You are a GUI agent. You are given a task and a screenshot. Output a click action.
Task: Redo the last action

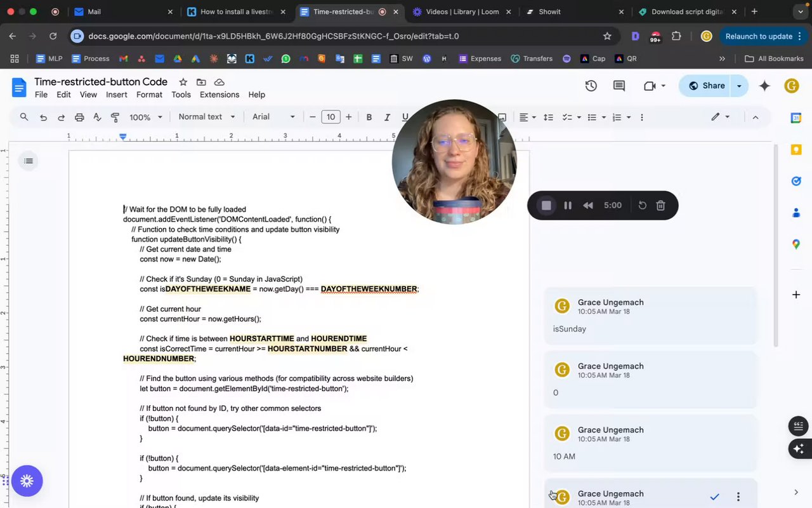61,117
